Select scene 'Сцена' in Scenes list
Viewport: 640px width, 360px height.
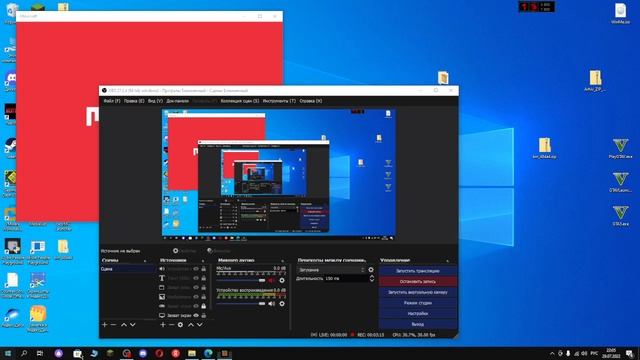pyautogui.click(x=127, y=269)
